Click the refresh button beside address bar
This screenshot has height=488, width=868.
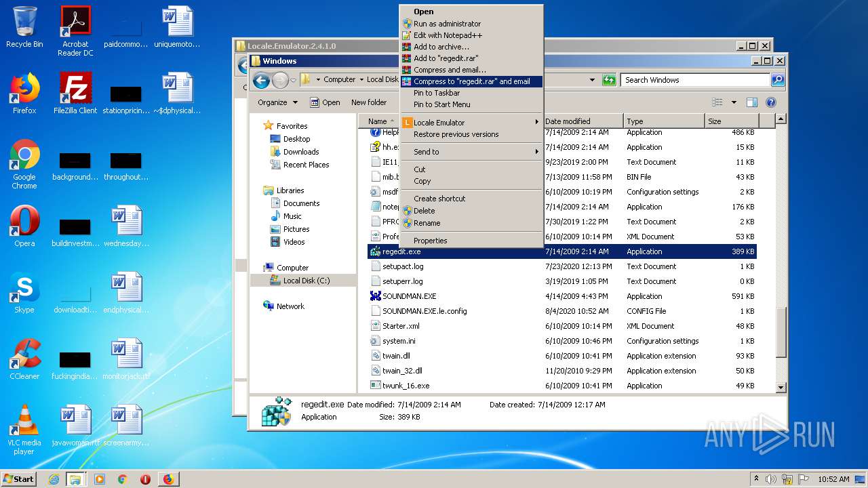coord(609,80)
